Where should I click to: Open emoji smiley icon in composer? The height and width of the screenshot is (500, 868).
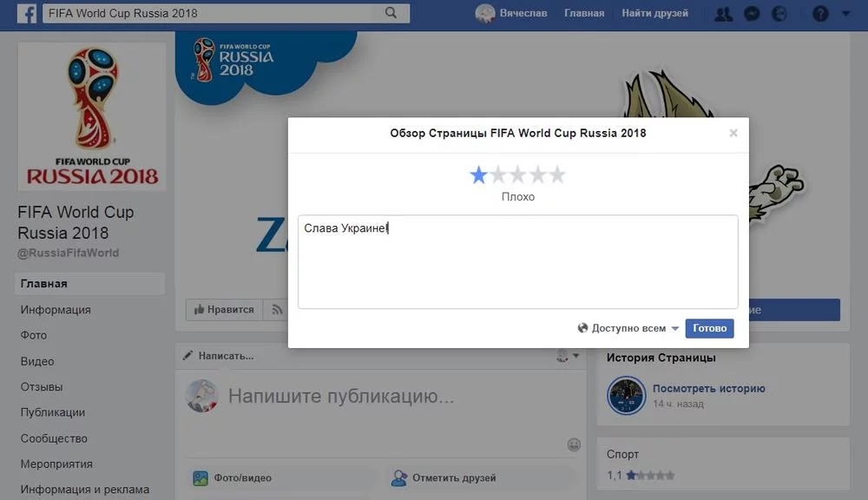click(574, 444)
